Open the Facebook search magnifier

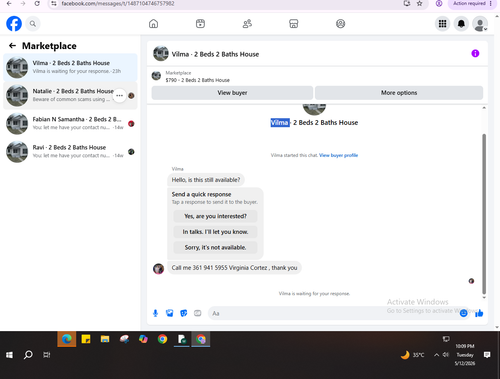click(x=33, y=24)
